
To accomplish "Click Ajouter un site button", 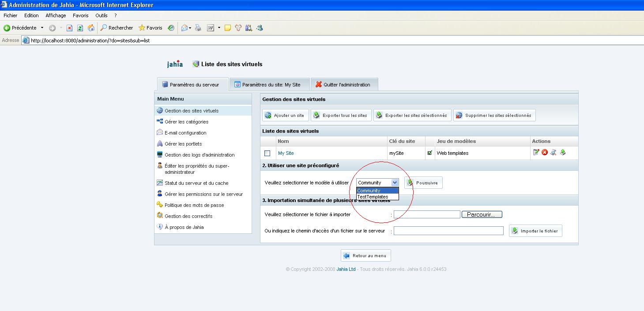I will [285, 116].
